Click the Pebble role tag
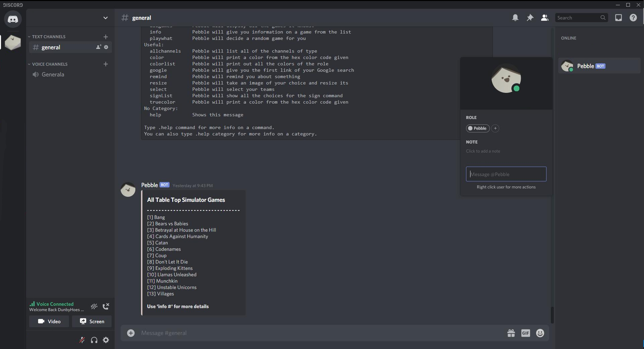Screen dimensions: 644x349 tap(477, 128)
